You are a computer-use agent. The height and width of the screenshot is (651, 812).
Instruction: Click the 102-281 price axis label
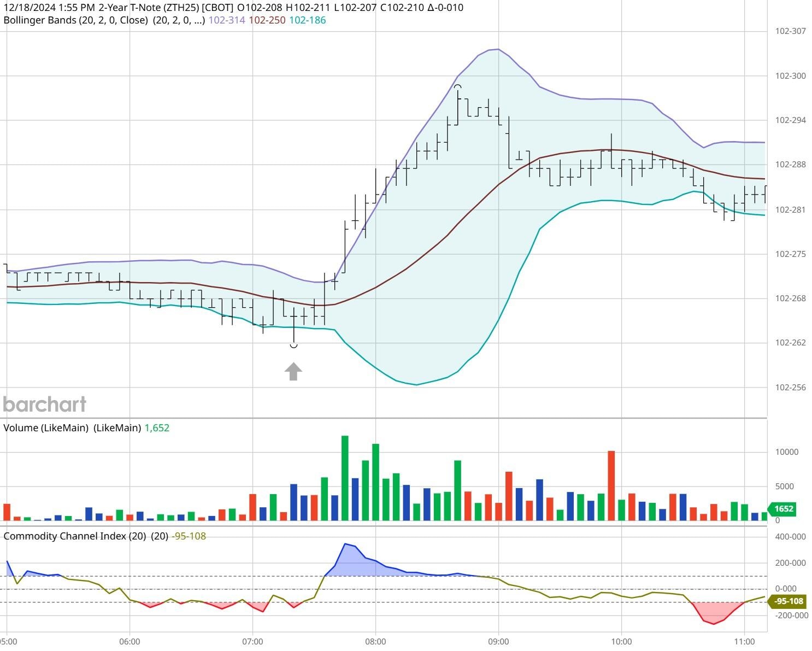pos(791,210)
